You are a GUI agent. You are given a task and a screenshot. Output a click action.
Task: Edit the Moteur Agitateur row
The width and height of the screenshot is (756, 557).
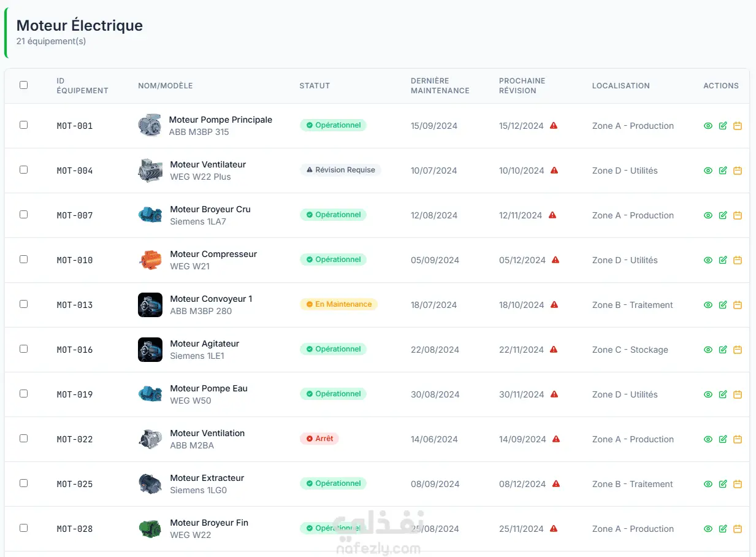pos(723,350)
